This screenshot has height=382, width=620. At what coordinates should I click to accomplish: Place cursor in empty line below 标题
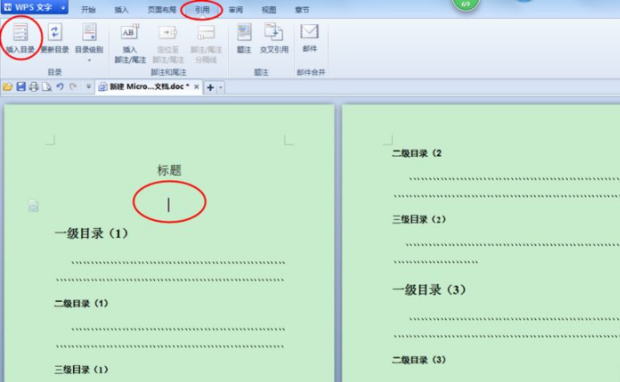pos(169,204)
